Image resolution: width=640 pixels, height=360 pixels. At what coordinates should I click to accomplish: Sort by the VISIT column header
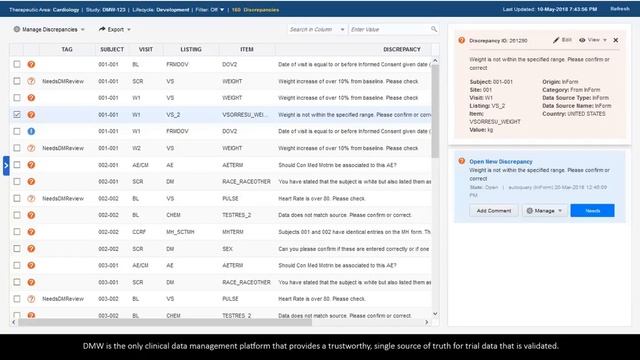146,49
